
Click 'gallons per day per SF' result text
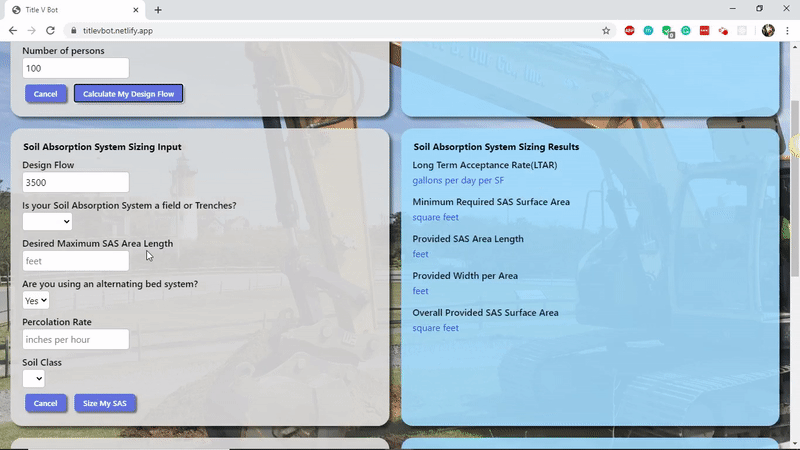tap(458, 180)
